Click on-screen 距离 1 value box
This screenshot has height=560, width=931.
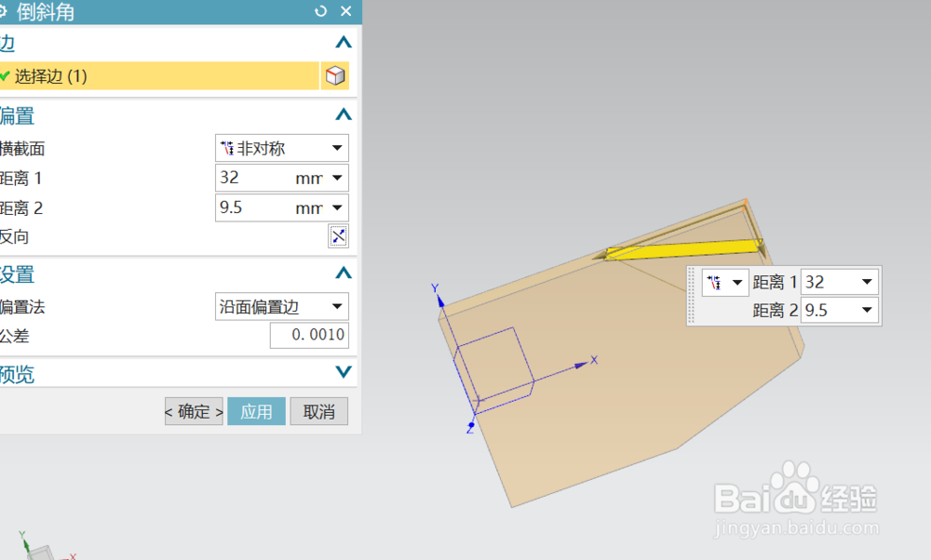pyautogui.click(x=829, y=283)
